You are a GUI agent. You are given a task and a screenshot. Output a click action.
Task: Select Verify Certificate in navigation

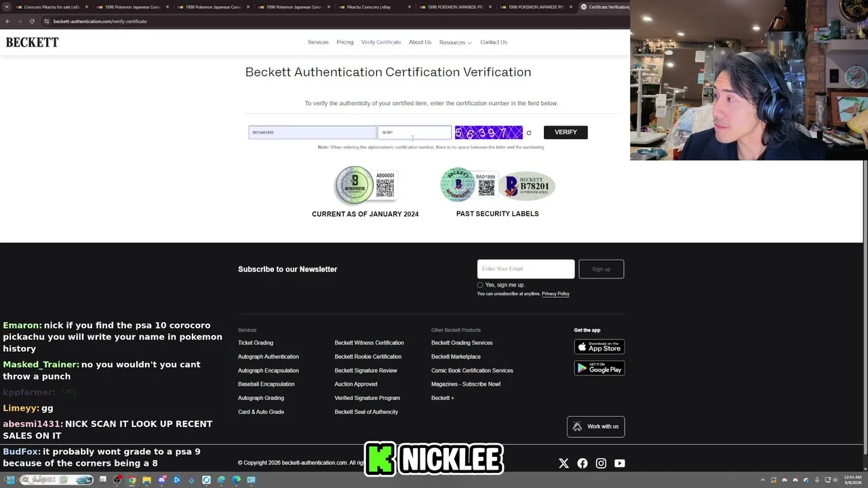pyautogui.click(x=381, y=42)
